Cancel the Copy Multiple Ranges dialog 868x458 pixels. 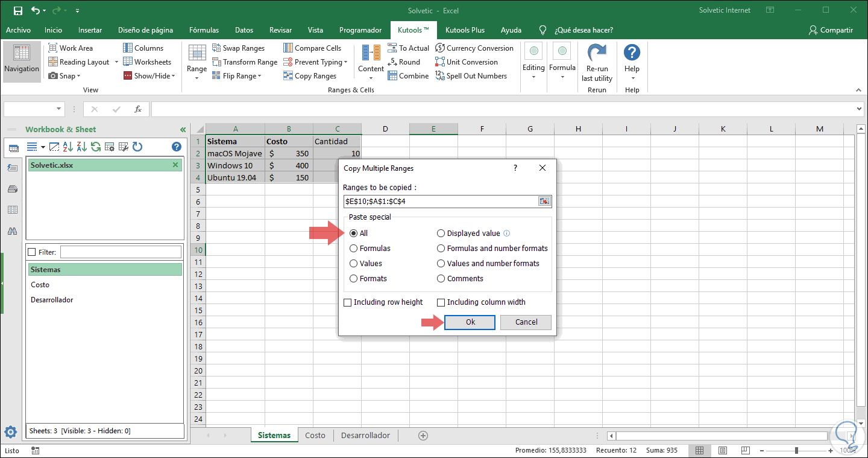tap(526, 322)
